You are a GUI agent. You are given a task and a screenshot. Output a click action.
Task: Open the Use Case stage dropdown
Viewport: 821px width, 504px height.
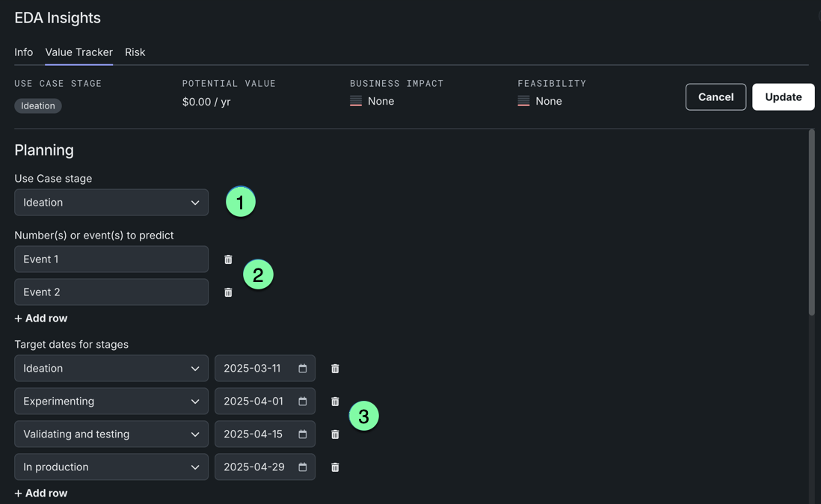111,203
